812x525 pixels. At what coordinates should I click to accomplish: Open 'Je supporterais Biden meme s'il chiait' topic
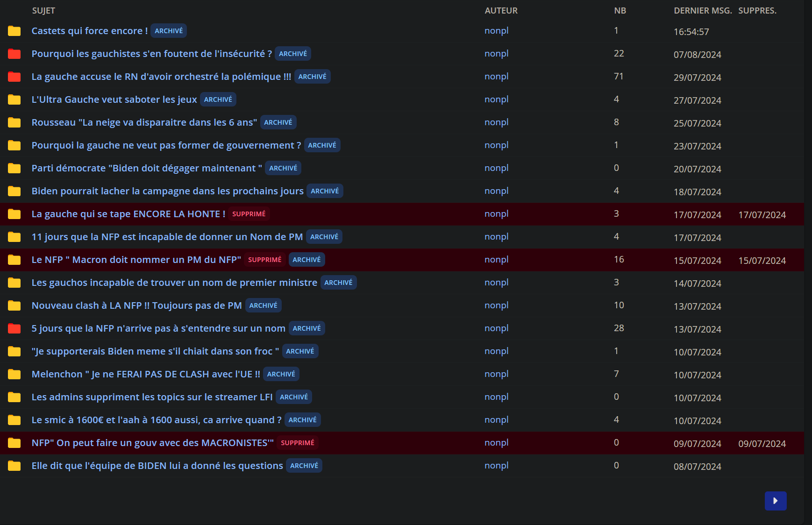155,351
